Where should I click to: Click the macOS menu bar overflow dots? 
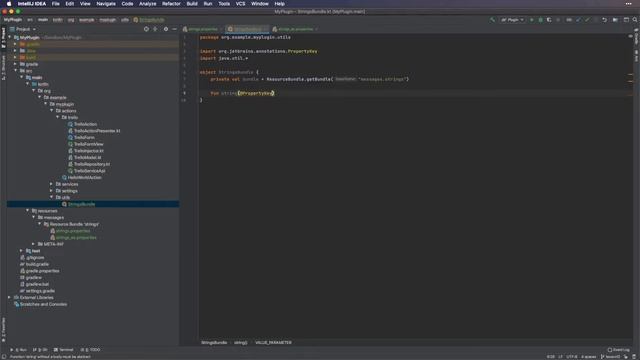[629, 4]
